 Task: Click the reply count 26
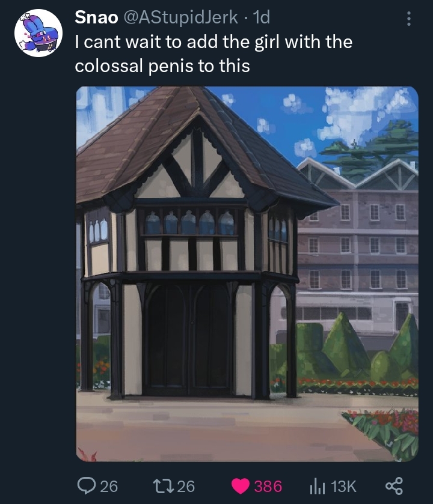pos(109,486)
